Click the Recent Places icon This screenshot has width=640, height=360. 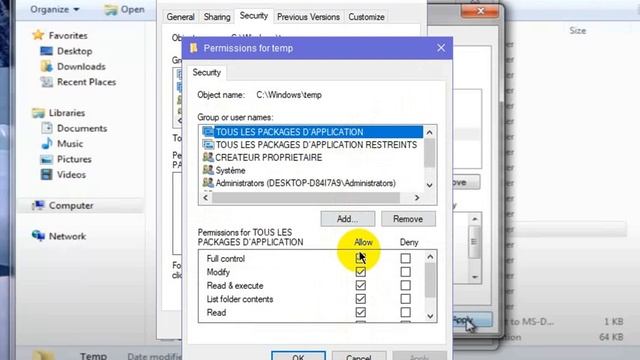pos(47,82)
